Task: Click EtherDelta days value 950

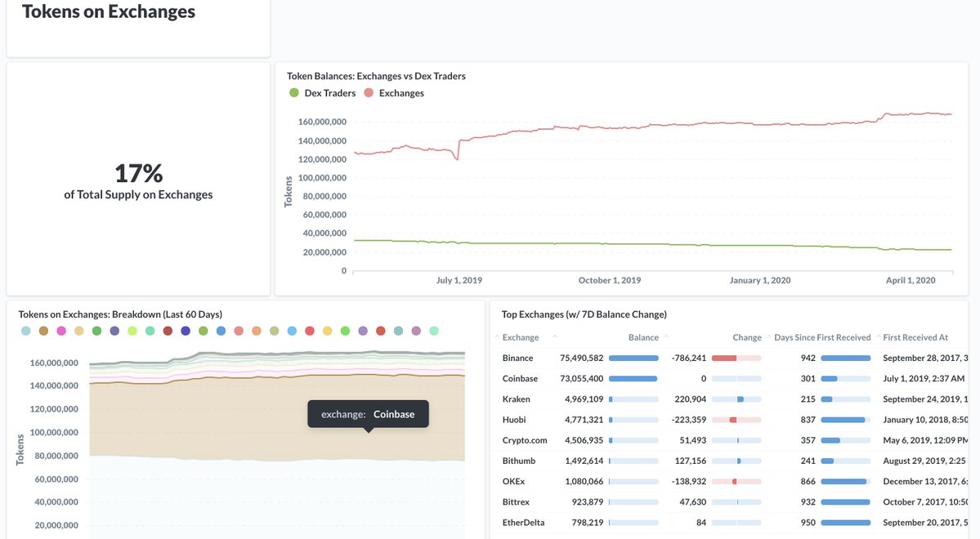Action: click(808, 523)
